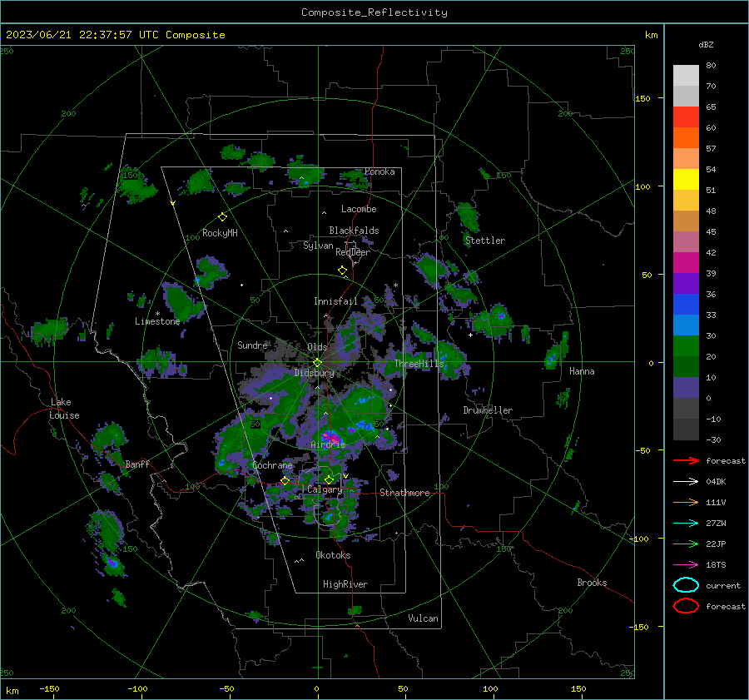Screen dimensions: 749x700
Task: Select the orange 111V arrow icon
Action: click(x=686, y=502)
